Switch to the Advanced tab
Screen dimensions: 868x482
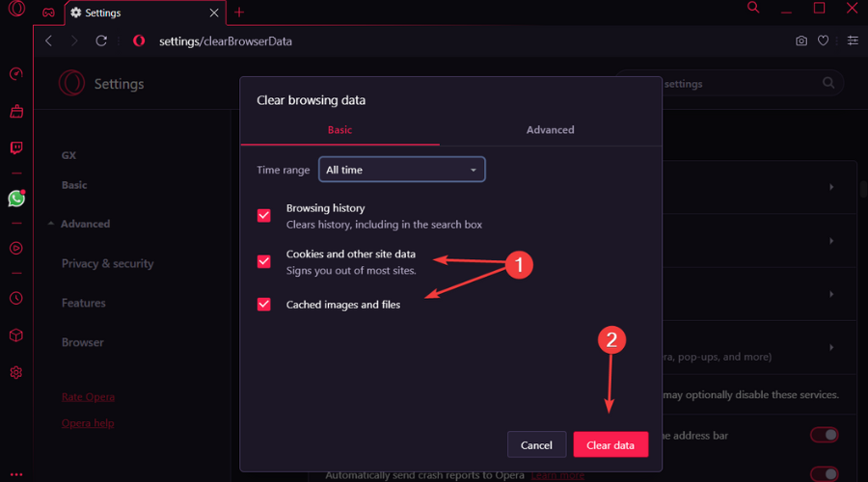[x=551, y=130]
